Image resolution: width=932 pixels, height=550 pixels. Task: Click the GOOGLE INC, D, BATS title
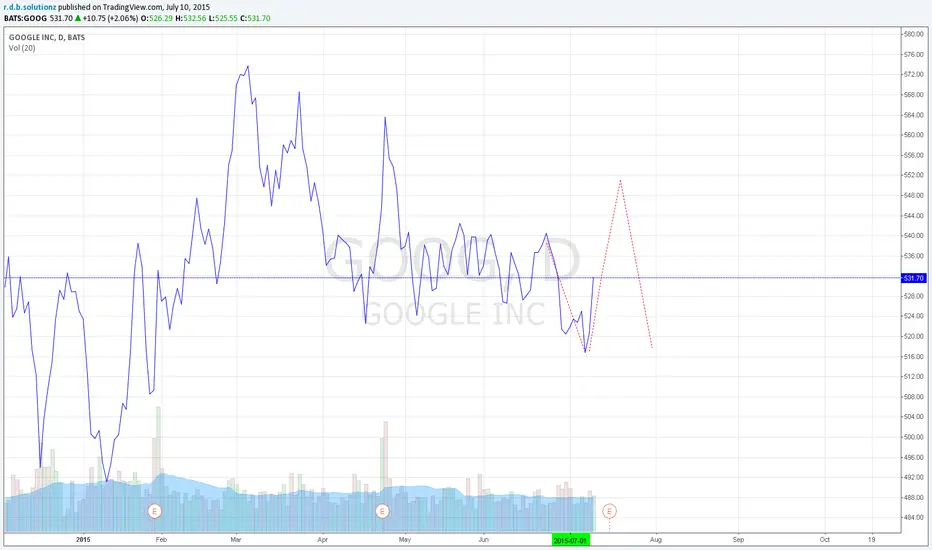coord(47,37)
